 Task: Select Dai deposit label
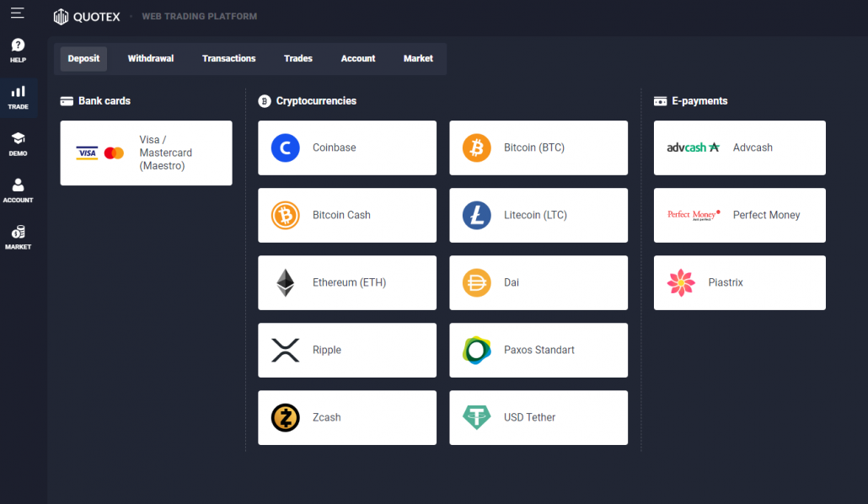pyautogui.click(x=512, y=282)
